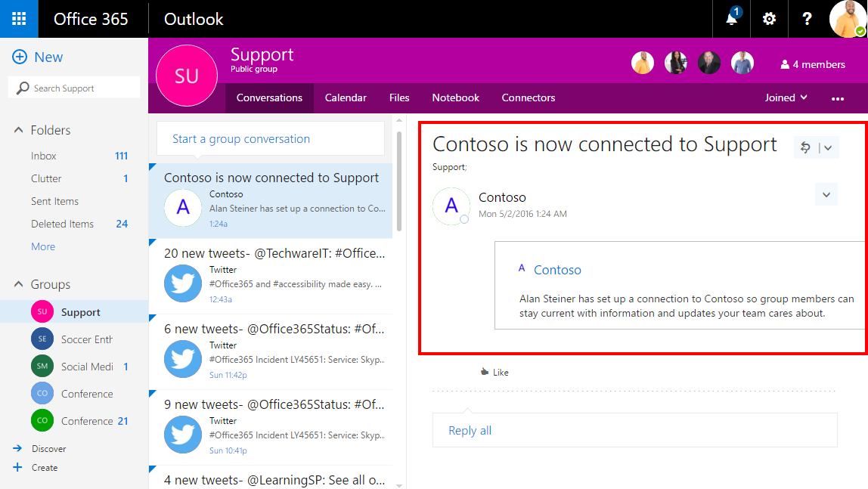Image resolution: width=868 pixels, height=489 pixels.
Task: Collapse the Folders section
Action: [x=19, y=130]
